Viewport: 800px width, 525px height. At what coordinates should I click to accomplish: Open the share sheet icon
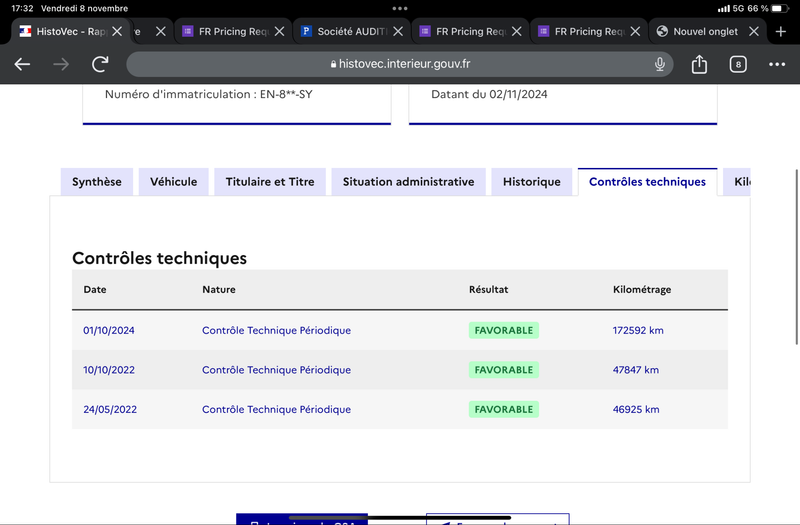(x=699, y=64)
